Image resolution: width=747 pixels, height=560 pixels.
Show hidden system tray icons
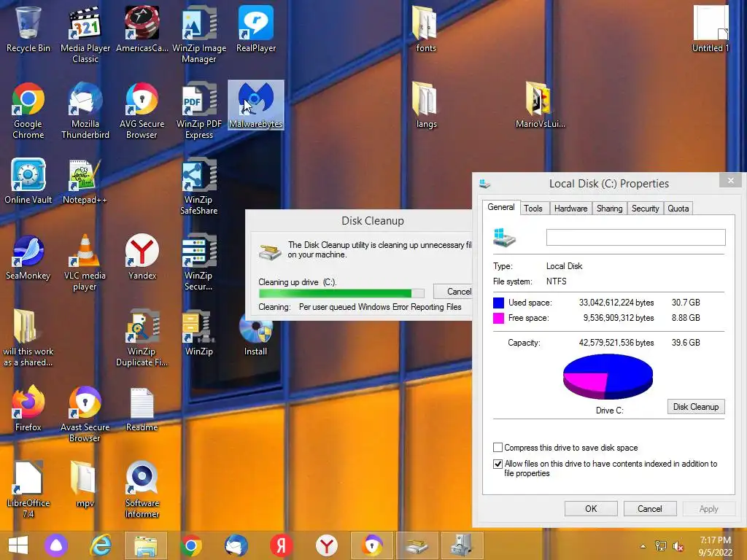coord(643,546)
